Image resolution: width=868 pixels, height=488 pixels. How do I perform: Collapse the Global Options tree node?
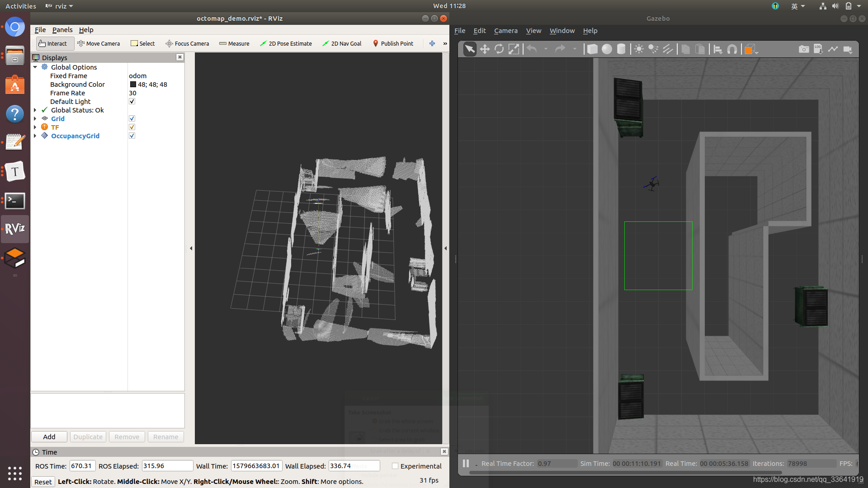pyautogui.click(x=35, y=67)
